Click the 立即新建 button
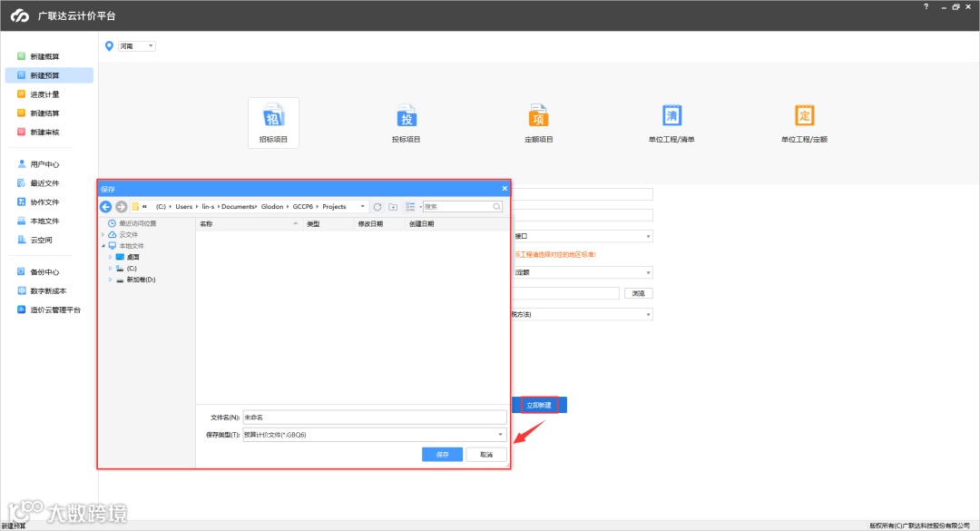This screenshot has width=980, height=531. [x=539, y=406]
